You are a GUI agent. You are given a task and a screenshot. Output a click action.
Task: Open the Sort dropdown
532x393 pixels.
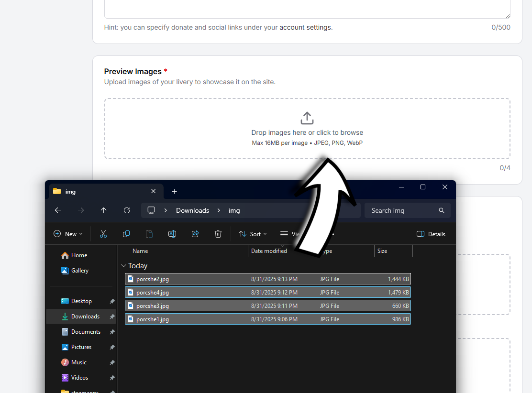pyautogui.click(x=253, y=234)
